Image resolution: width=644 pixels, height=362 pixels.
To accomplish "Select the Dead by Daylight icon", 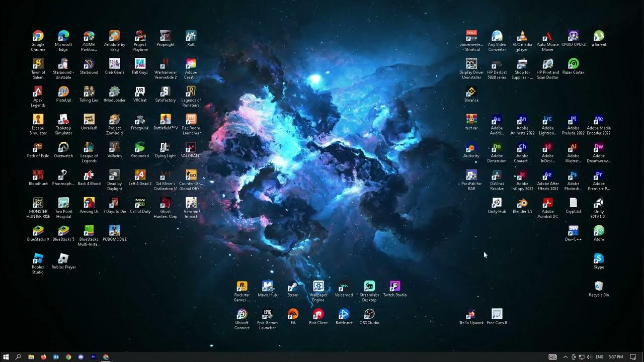I will [114, 180].
